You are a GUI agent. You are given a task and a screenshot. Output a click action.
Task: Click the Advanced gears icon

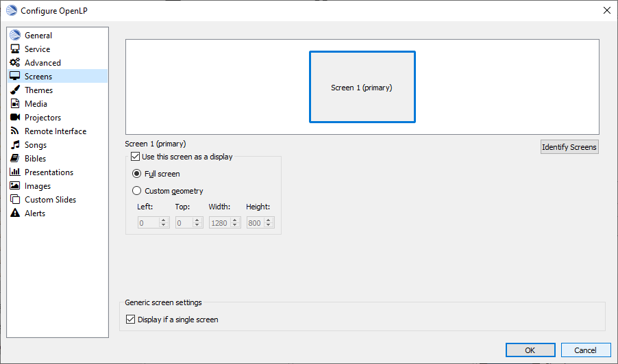(15, 62)
